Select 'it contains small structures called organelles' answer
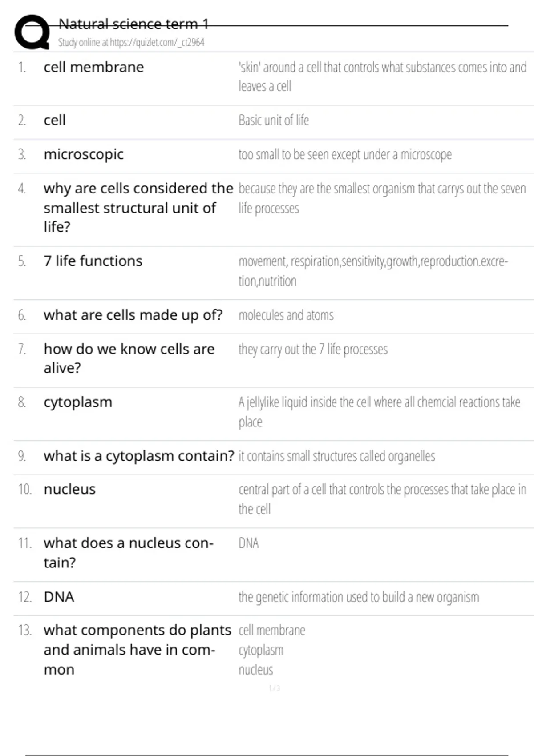The width and height of the screenshot is (534, 756). (x=337, y=456)
